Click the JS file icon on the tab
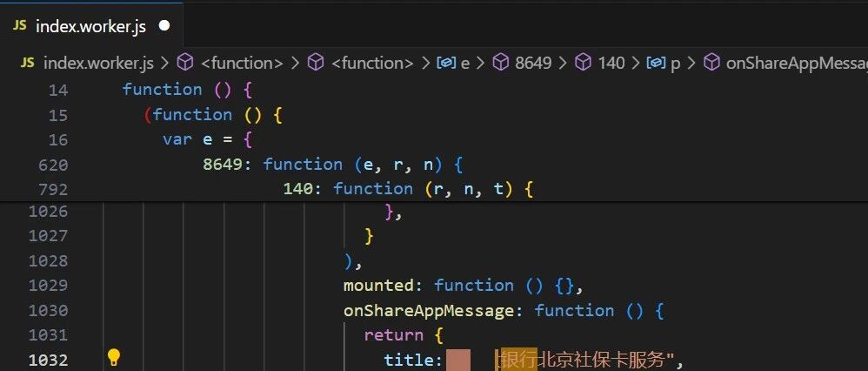The height and width of the screenshot is (371, 868). pos(20,25)
